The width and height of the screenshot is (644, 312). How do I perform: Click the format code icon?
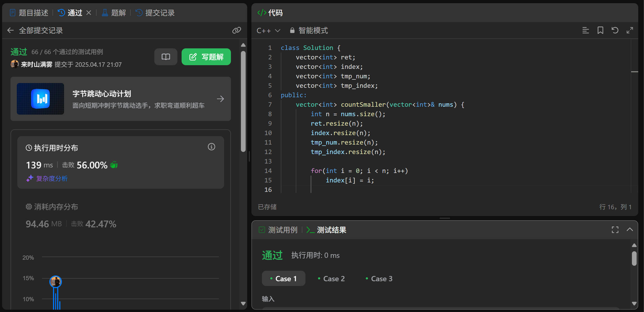point(585,30)
